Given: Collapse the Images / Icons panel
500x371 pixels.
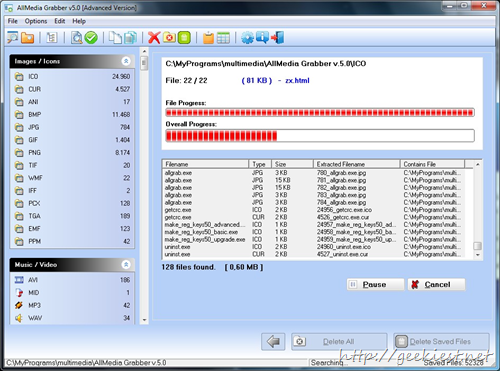Looking at the screenshot, I should tap(126, 61).
